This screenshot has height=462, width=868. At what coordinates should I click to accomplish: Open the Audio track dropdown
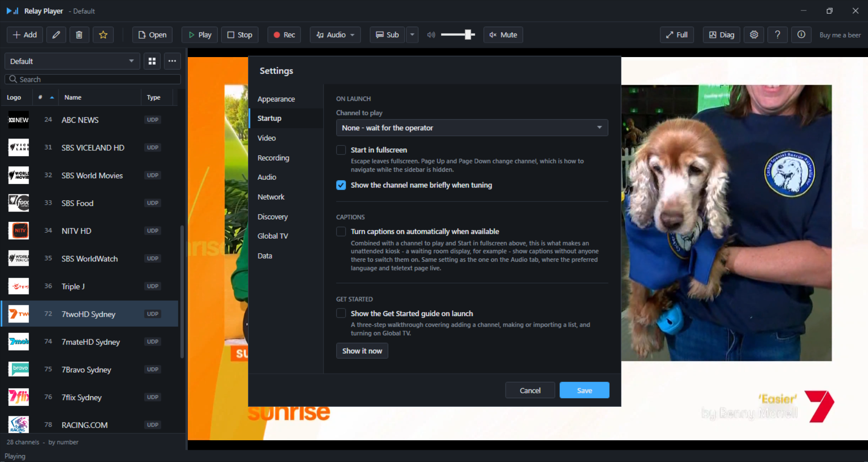pos(335,35)
